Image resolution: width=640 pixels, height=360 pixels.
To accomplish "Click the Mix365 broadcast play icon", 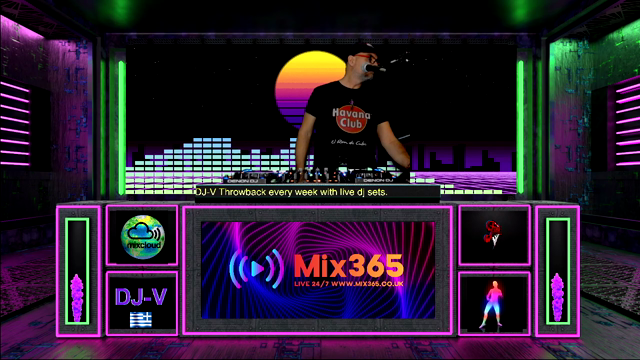I will pos(256,269).
